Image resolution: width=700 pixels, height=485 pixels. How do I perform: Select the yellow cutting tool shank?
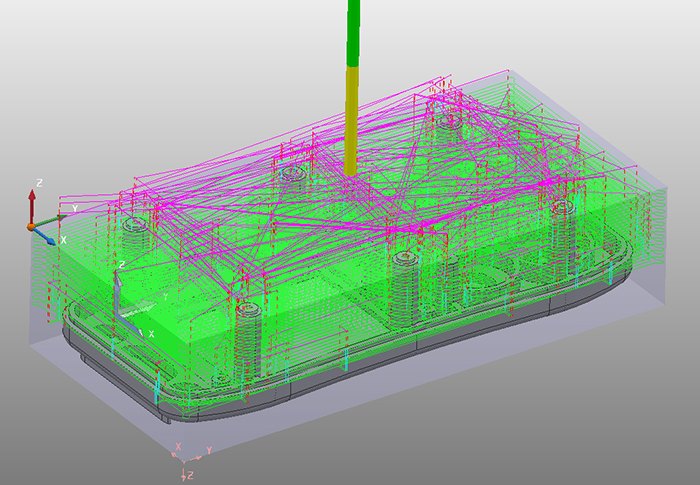pyautogui.click(x=351, y=121)
